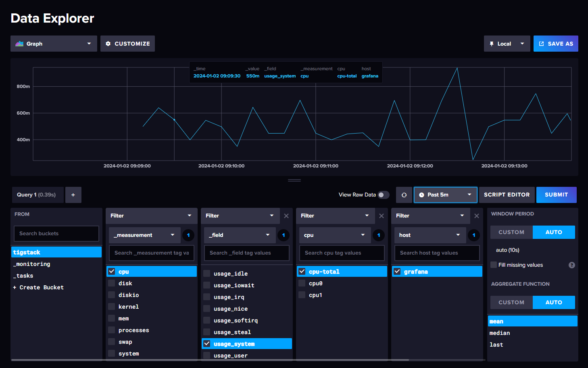Refresh the query with the circular arrow icon
This screenshot has width=588, height=368.
[x=404, y=194]
